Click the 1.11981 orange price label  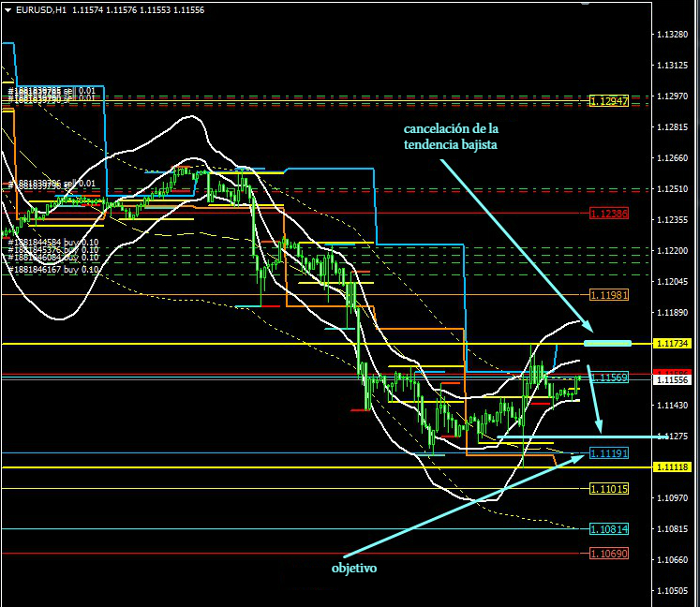coord(609,294)
